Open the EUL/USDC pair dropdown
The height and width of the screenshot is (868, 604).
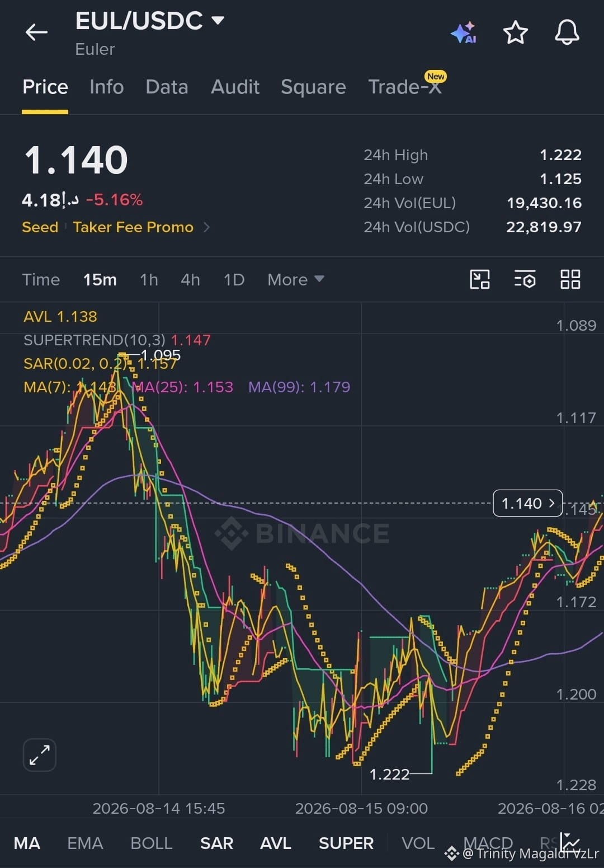(218, 21)
